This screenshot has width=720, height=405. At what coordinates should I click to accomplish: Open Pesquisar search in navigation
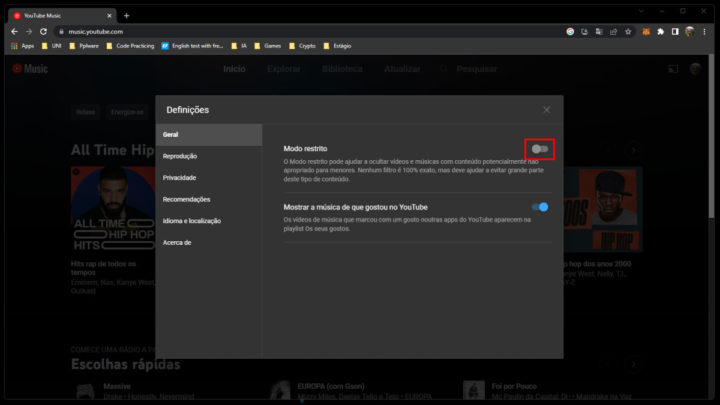(468, 69)
